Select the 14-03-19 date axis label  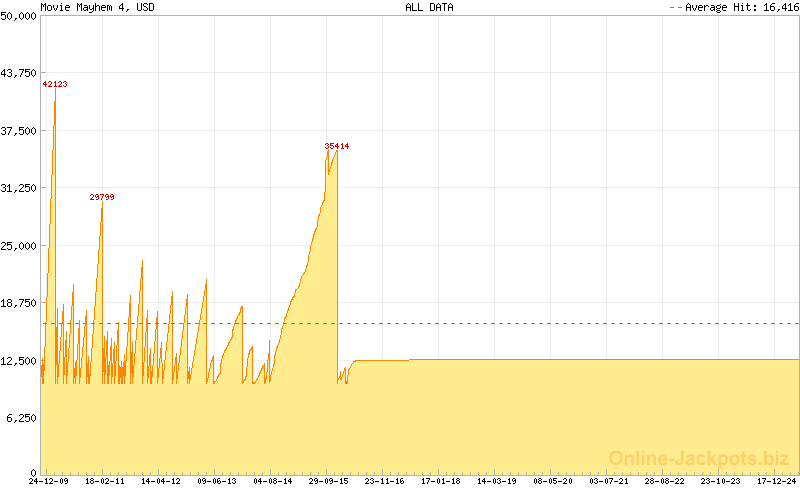click(x=497, y=481)
